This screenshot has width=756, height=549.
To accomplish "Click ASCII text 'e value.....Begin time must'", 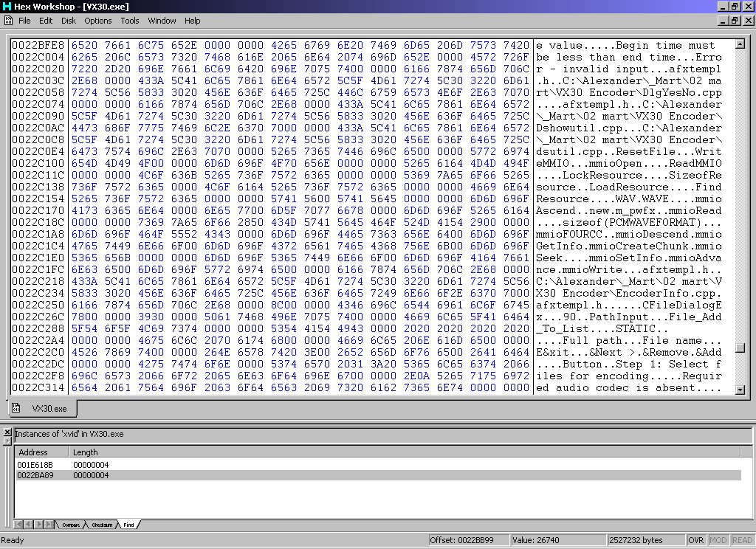I will 625,45.
